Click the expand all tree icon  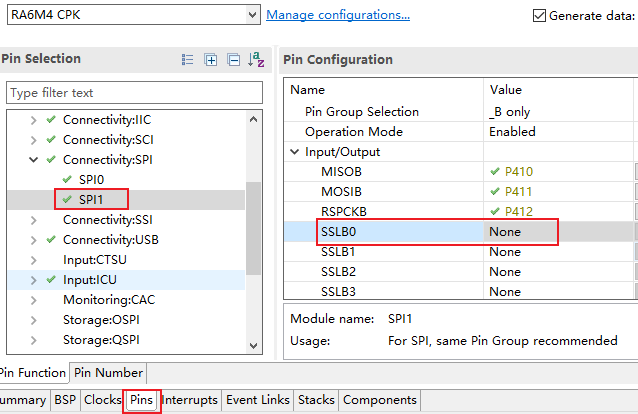click(x=211, y=60)
